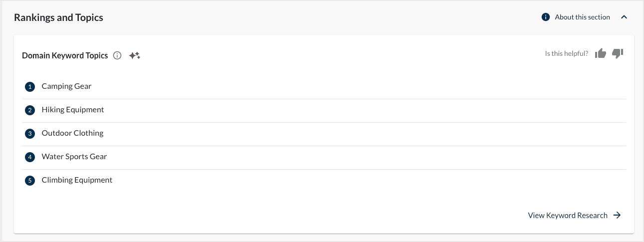Click the AI sparkle icon
Image resolution: width=644 pixels, height=242 pixels.
[134, 56]
